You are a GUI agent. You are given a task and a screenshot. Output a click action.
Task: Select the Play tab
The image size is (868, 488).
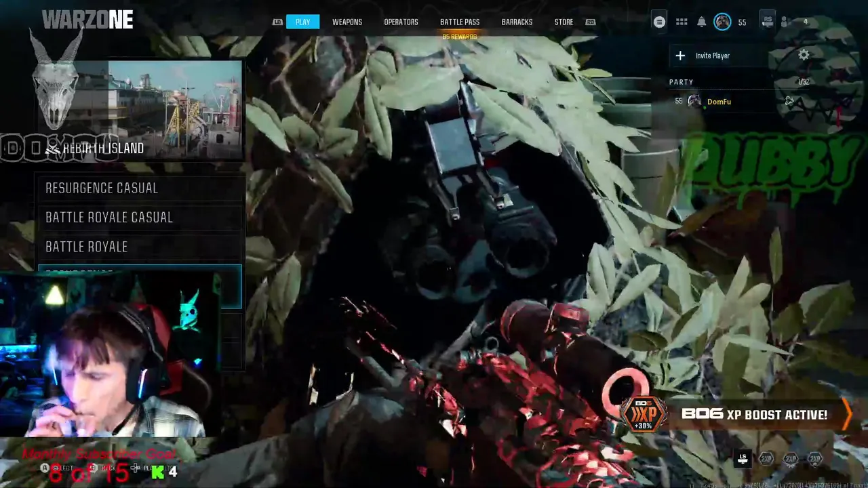coord(302,22)
